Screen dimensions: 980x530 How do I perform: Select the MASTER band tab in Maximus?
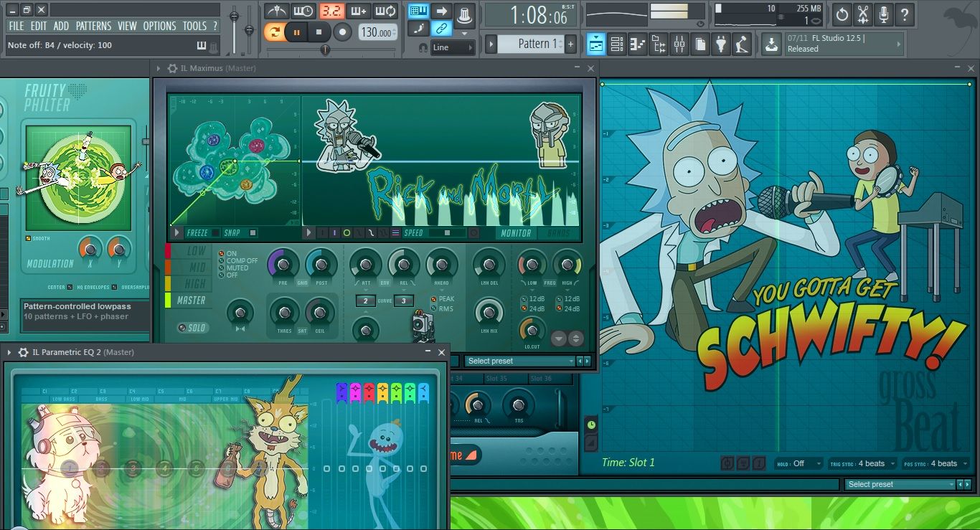click(191, 301)
